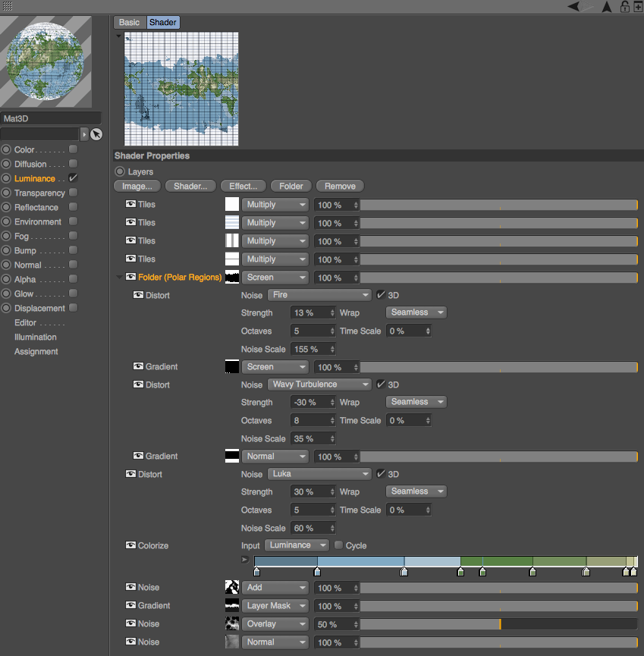Image resolution: width=644 pixels, height=656 pixels.
Task: Click the earth material preview sphere
Action: point(46,61)
